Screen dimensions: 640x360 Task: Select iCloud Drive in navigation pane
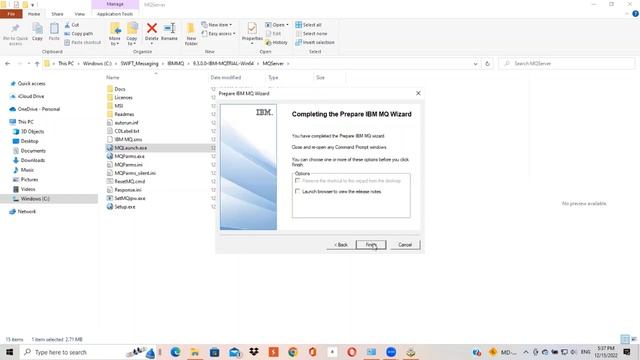click(31, 96)
